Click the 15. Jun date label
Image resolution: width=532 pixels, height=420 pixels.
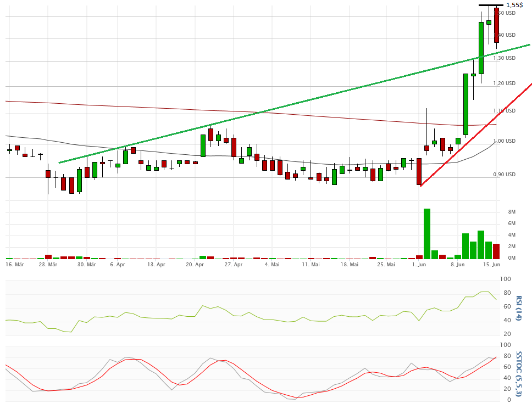click(491, 265)
